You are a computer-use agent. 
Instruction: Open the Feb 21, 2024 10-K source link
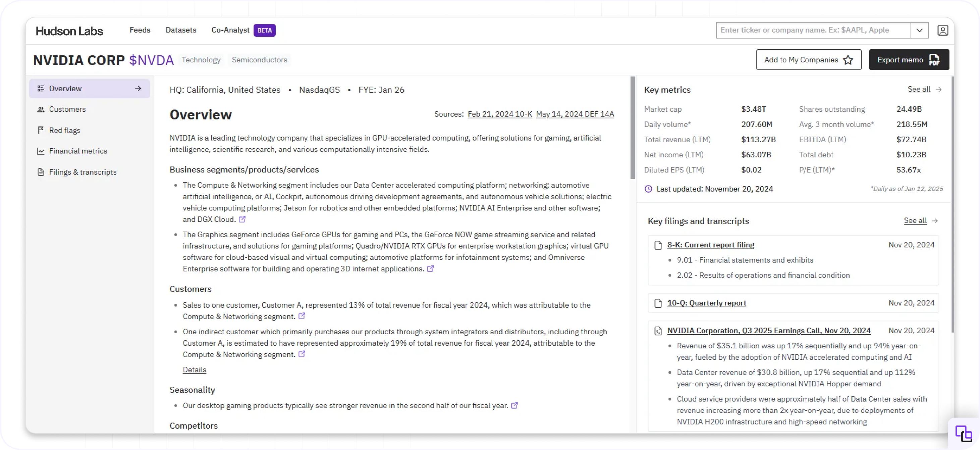point(499,114)
